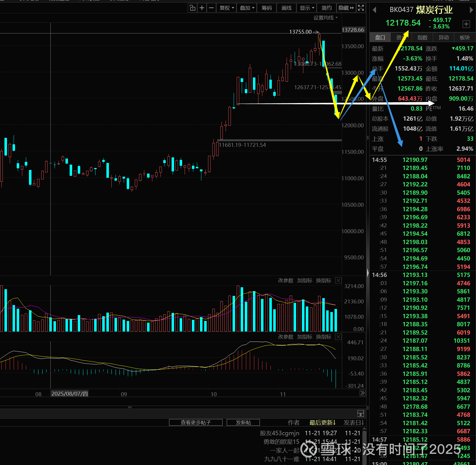This screenshot has height=465, width=476.
Task: Open the 设置均线 dropdown
Action: tap(326, 18)
